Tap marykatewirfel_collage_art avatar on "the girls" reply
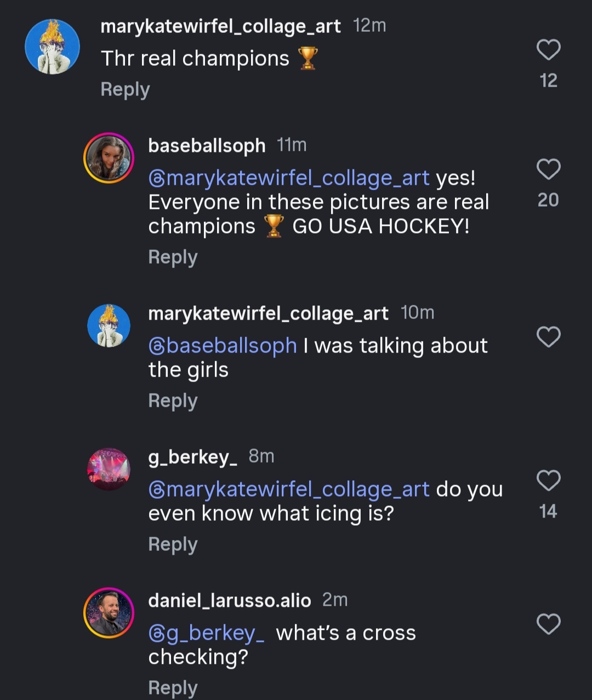 point(109,326)
